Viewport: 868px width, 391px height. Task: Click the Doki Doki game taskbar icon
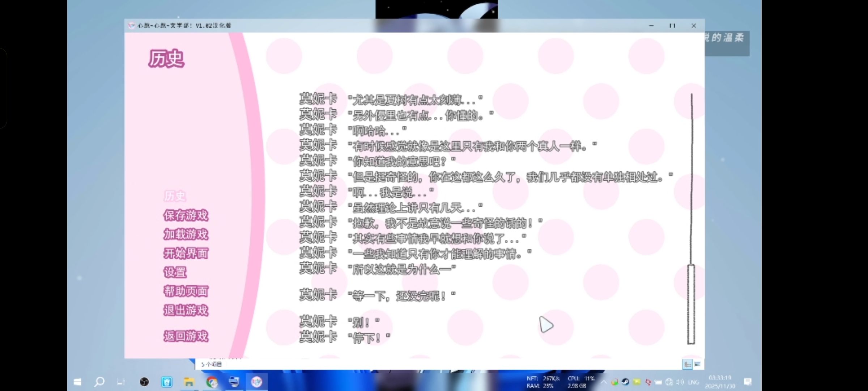pyautogui.click(x=257, y=382)
